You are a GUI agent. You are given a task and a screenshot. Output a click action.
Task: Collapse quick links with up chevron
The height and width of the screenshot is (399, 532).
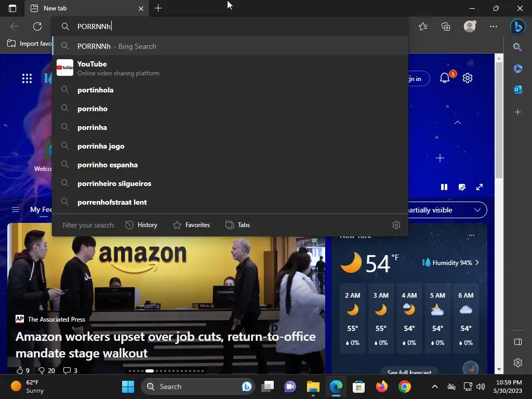pos(458,123)
